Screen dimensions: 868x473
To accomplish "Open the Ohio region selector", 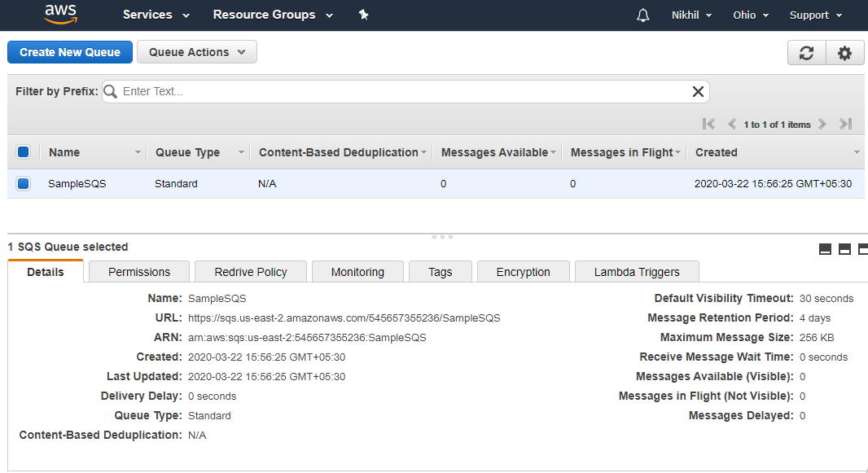I will (x=751, y=15).
